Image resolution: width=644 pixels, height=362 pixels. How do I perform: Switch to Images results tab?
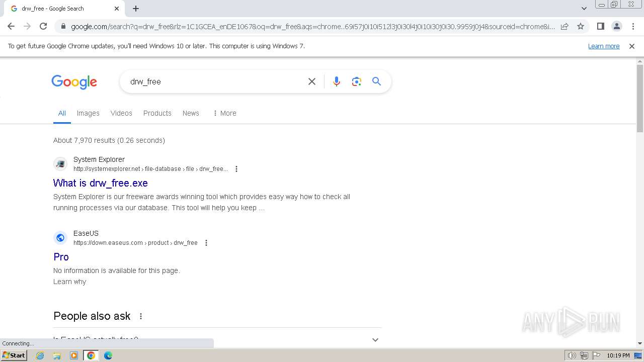tap(88, 113)
